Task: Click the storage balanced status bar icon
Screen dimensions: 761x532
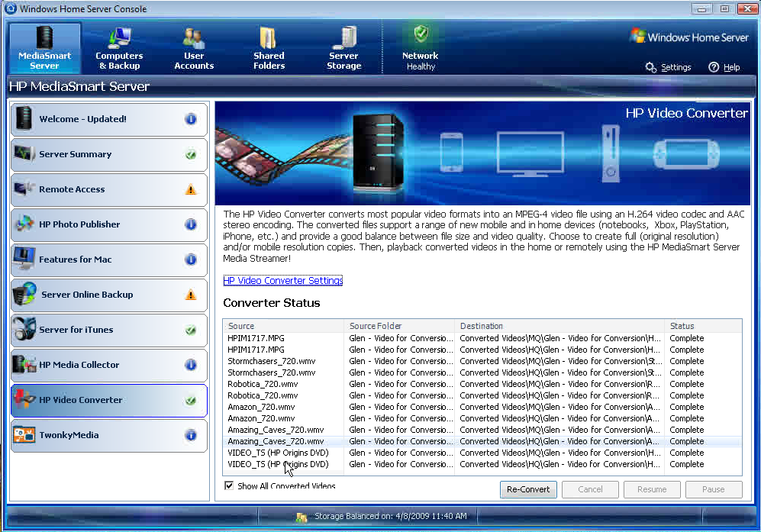Action: pyautogui.click(x=301, y=517)
